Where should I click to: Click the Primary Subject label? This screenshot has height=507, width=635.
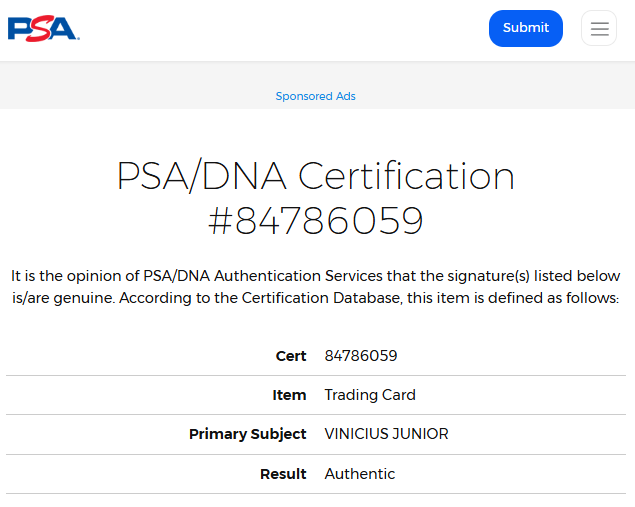tap(247, 434)
